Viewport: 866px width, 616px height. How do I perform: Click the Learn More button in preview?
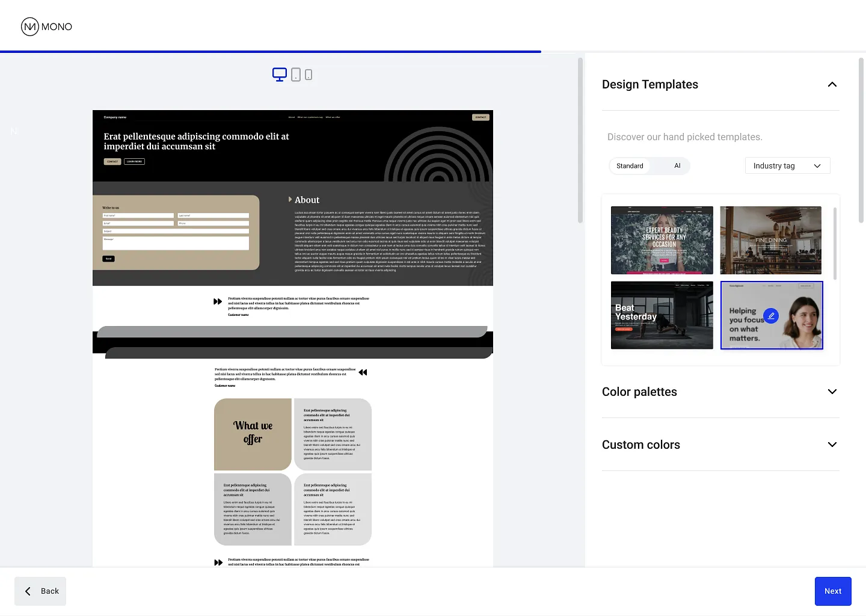click(135, 162)
